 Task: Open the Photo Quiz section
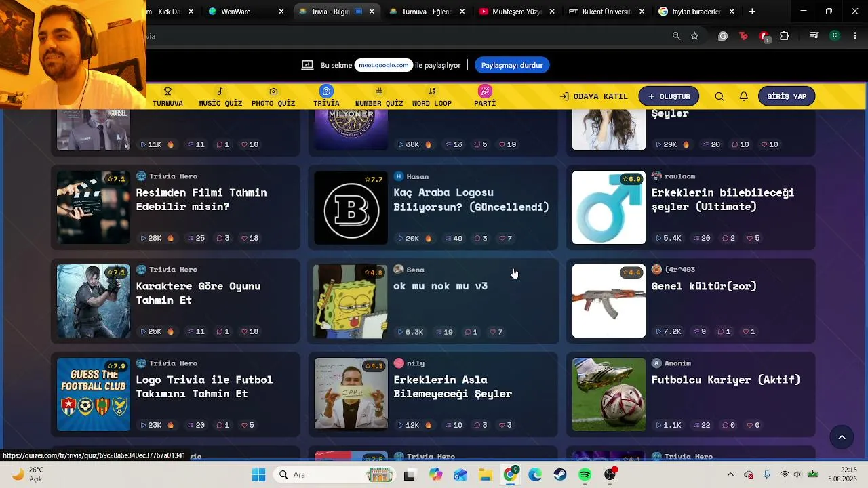273,96
